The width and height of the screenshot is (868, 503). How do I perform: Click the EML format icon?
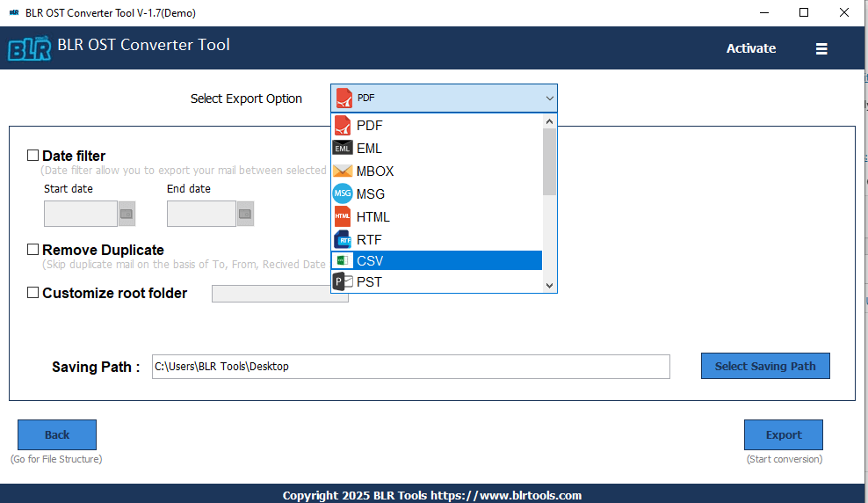coord(343,149)
